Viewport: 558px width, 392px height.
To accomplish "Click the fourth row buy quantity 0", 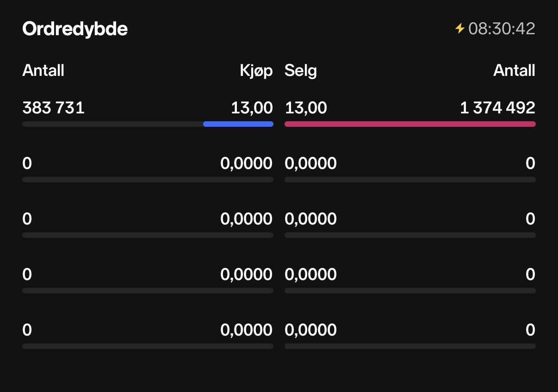I will click(27, 274).
